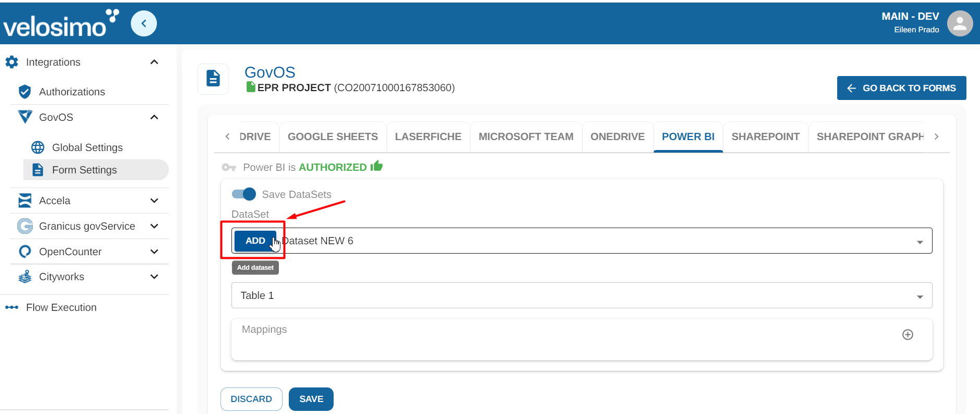Screen dimensions: 980x414
Task: Click the green thumbs-up authorized icon
Action: [377, 166]
